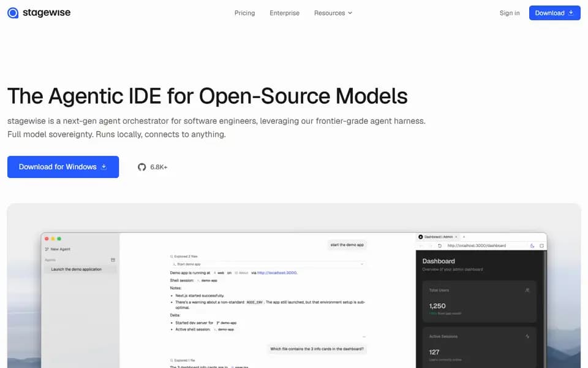
Task: Click the users icon on Total Users card
Action: pos(527,290)
